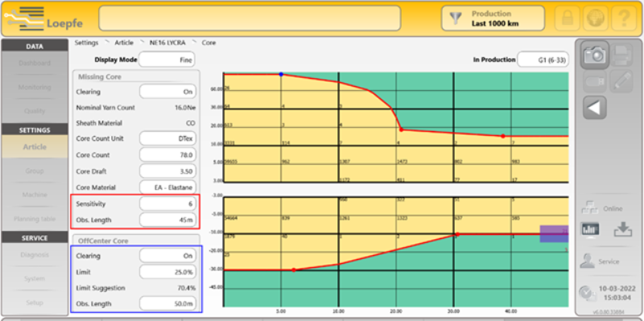Click the pencil edit icon
644x321 pixels.
coord(622,81)
